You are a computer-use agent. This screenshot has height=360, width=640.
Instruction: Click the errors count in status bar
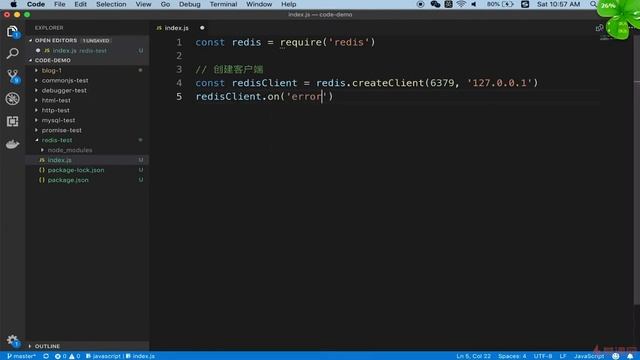point(60,356)
